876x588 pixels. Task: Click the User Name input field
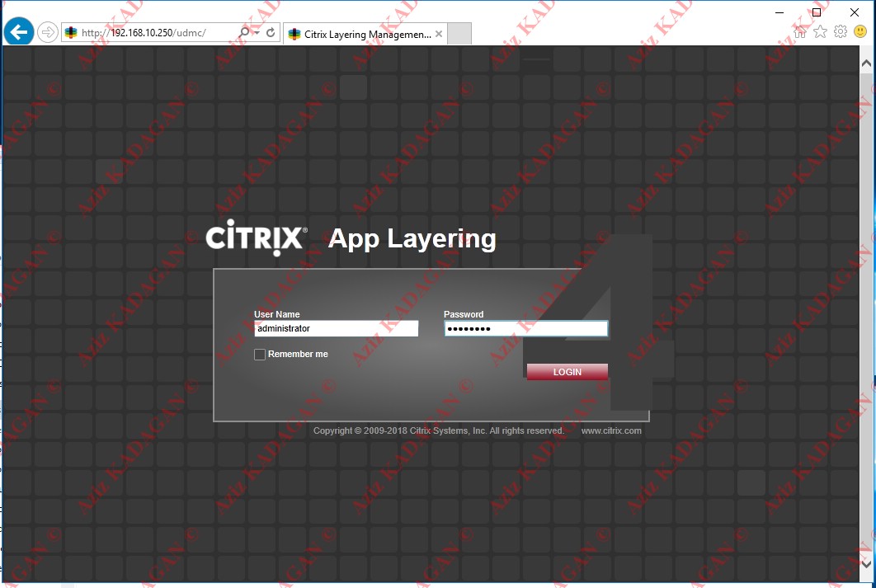pyautogui.click(x=336, y=328)
